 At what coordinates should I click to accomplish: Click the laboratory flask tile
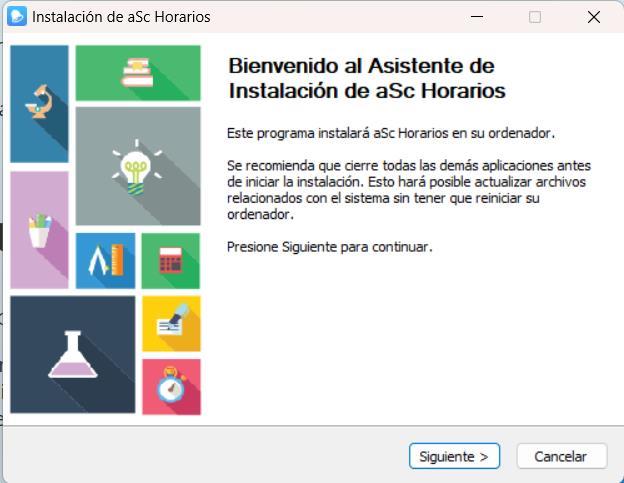point(73,354)
